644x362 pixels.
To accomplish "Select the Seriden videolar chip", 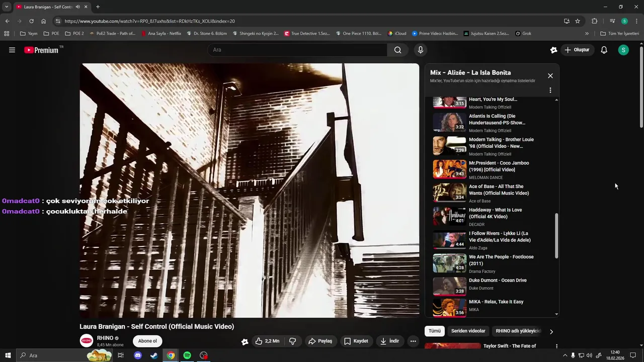I will pyautogui.click(x=468, y=331).
